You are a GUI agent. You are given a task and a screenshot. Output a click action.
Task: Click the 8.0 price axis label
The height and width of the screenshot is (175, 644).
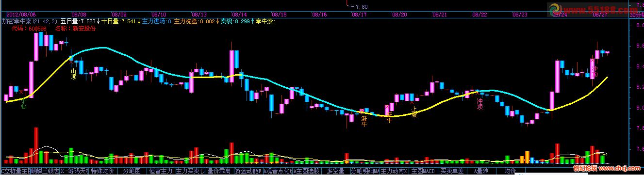pyautogui.click(x=640, y=108)
